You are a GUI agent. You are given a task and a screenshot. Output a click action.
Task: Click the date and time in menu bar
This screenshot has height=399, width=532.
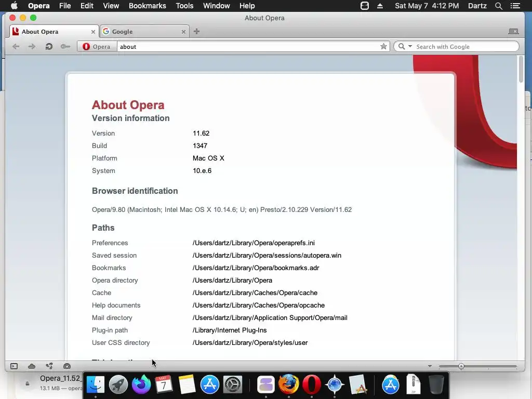tap(427, 6)
